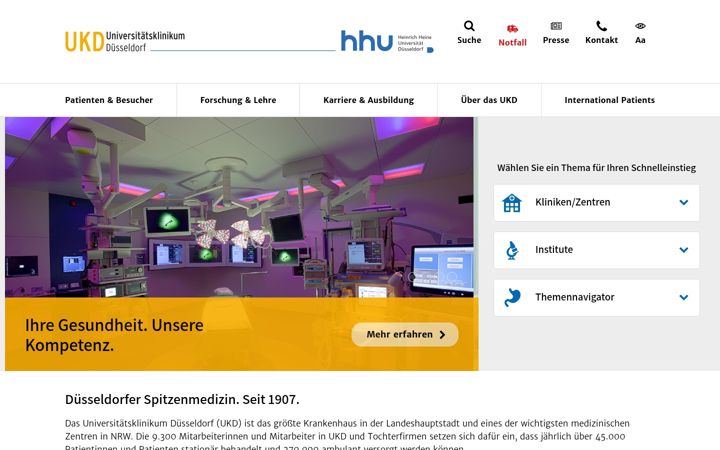The image size is (720, 450).
Task: Click the Presse text link
Action: point(556,40)
